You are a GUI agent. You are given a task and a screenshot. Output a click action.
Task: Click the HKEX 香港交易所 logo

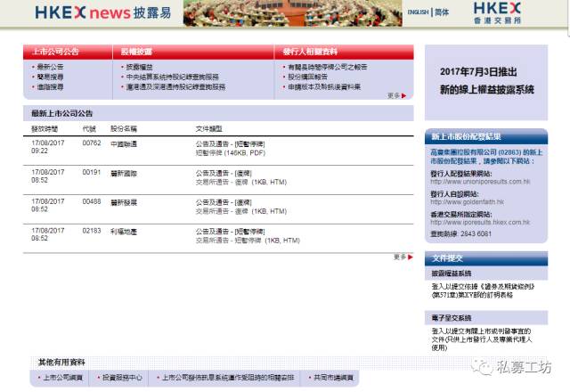coord(497,12)
